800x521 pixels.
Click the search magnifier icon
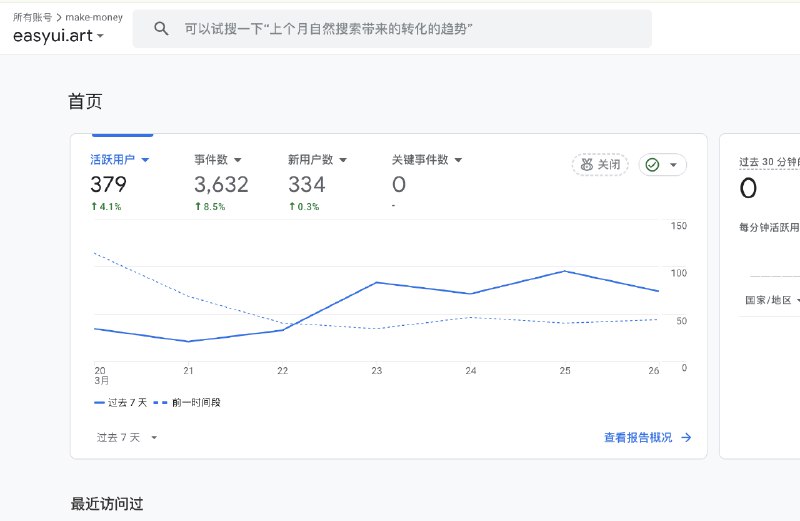[x=161, y=29]
